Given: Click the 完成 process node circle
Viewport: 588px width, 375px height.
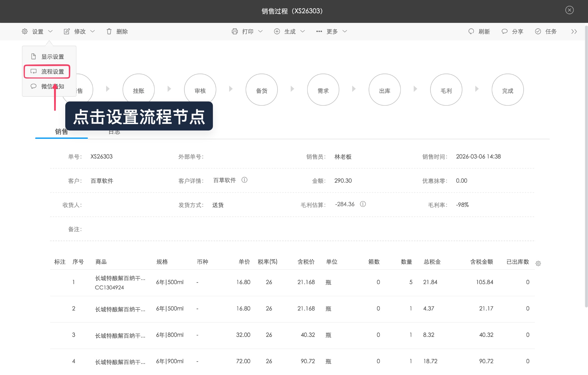Looking at the screenshot, I should point(508,90).
